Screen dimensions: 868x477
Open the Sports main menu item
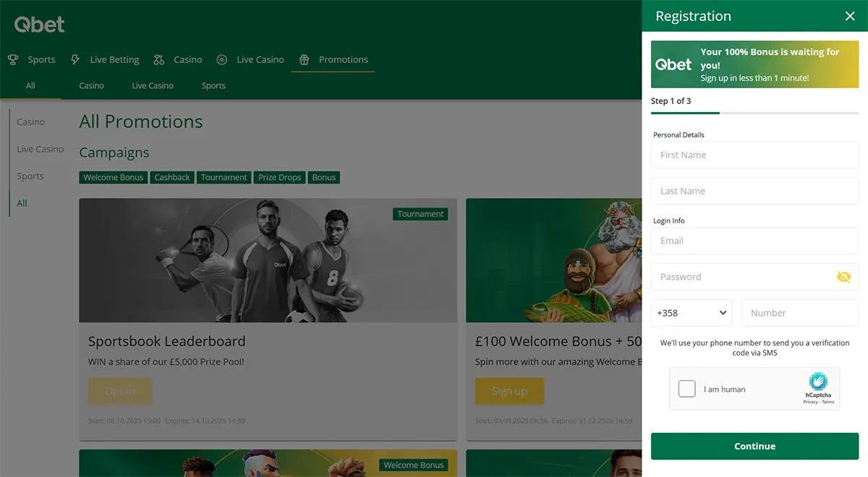(41, 60)
